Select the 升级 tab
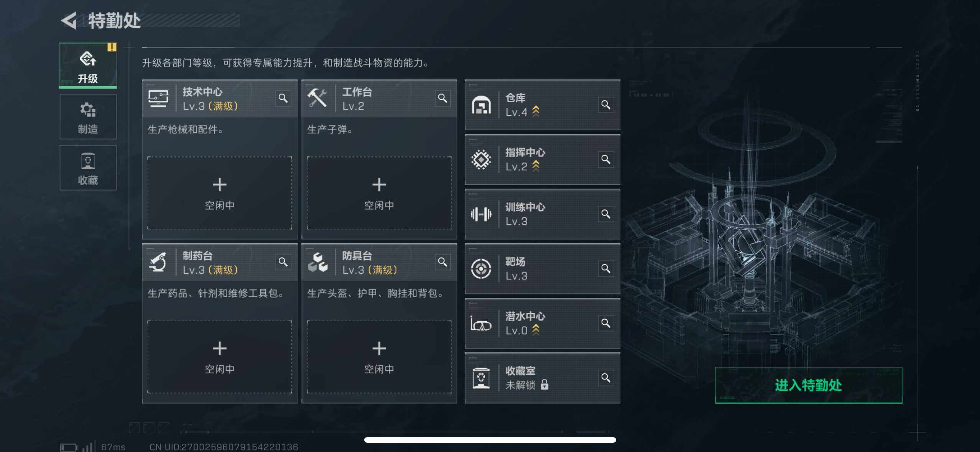Image resolution: width=980 pixels, height=452 pixels. click(x=88, y=66)
